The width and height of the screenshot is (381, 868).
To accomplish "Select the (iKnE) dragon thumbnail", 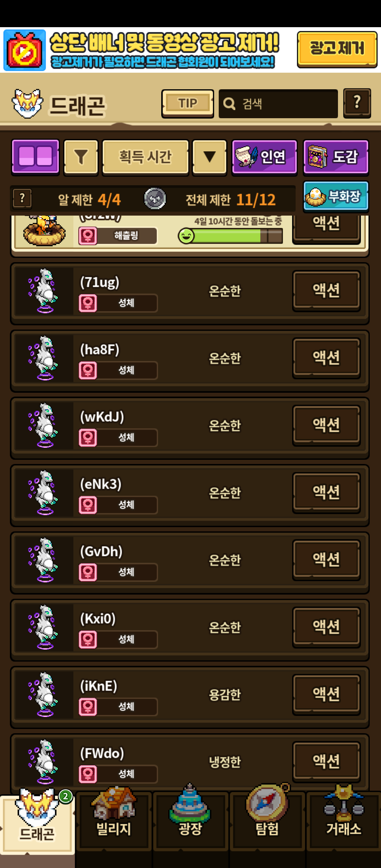I will click(44, 694).
